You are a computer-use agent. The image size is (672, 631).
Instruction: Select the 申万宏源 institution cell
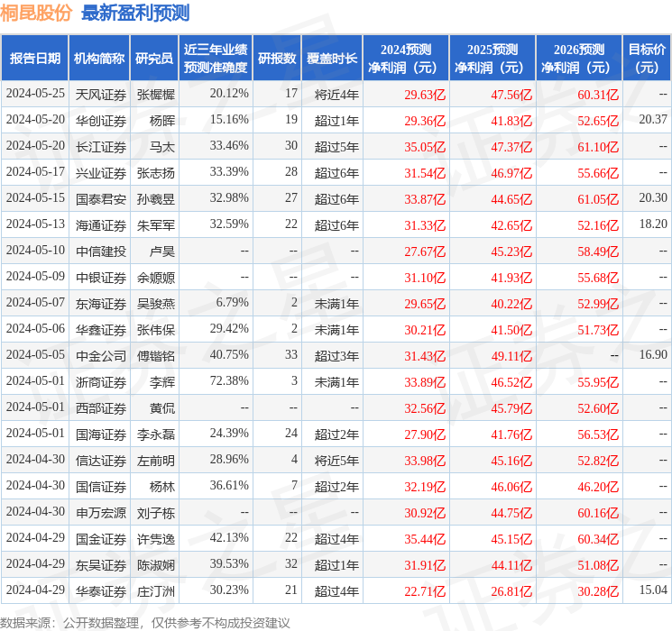coord(101,513)
